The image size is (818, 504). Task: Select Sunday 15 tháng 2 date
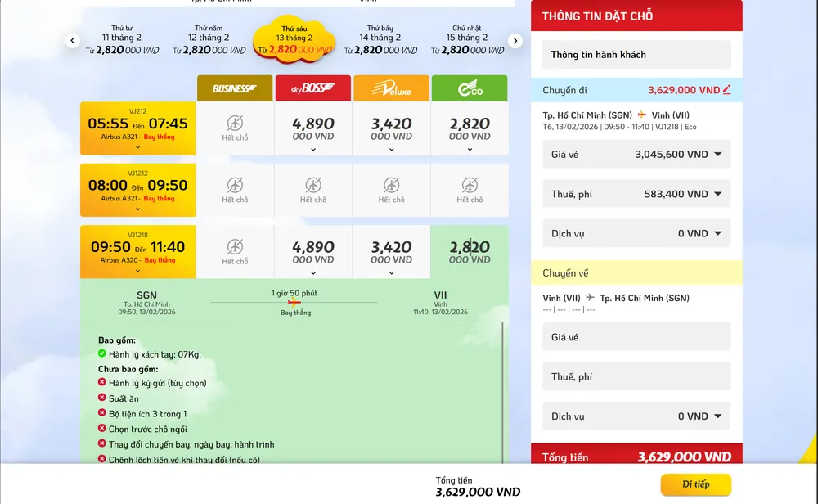[x=467, y=39]
